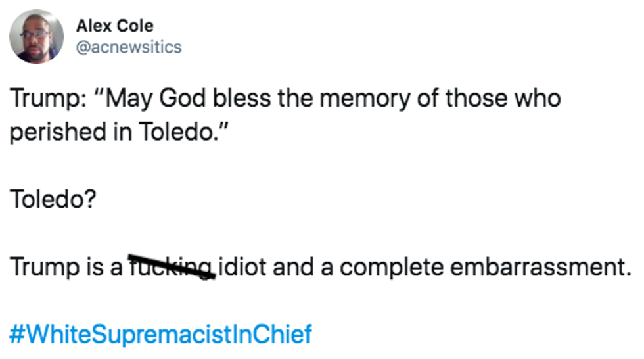The image size is (644, 359).
Task: Click Alex Cole's profile avatar photo
Action: [37, 37]
